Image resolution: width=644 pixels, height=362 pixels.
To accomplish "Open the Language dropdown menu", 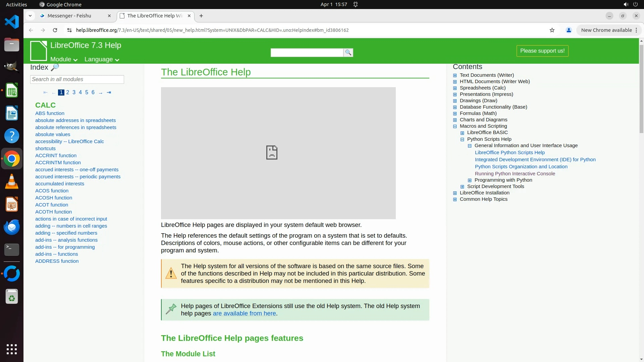I will pyautogui.click(x=102, y=59).
